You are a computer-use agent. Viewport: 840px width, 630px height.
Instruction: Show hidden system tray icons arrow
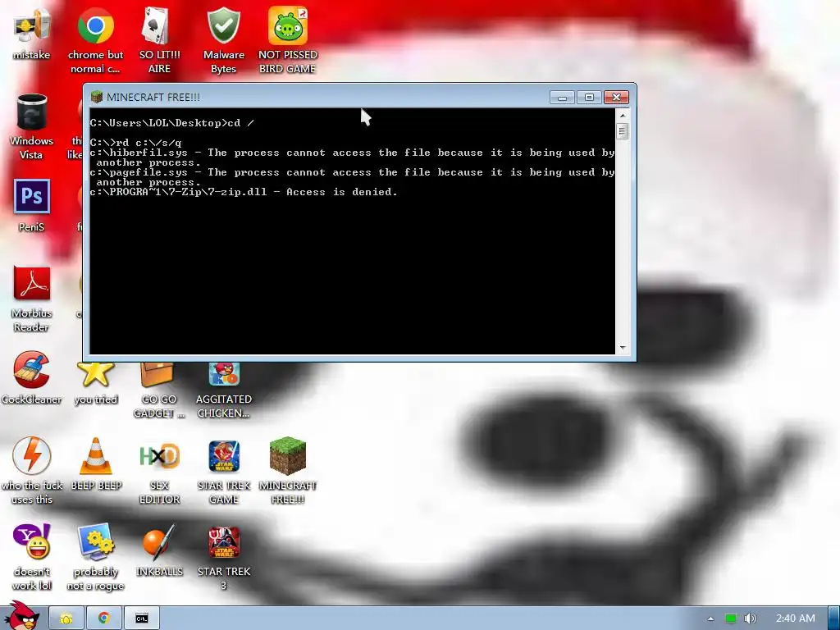(x=710, y=619)
